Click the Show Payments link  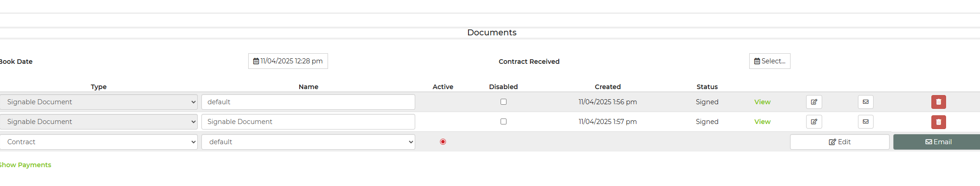click(x=26, y=165)
